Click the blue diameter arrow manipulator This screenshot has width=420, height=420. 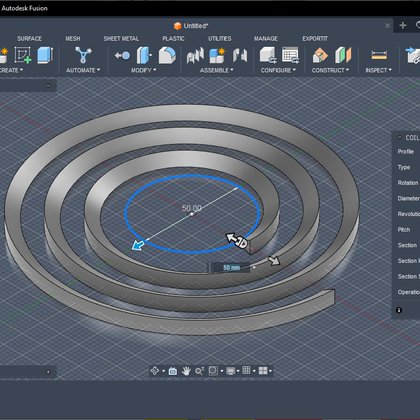pyautogui.click(x=138, y=246)
